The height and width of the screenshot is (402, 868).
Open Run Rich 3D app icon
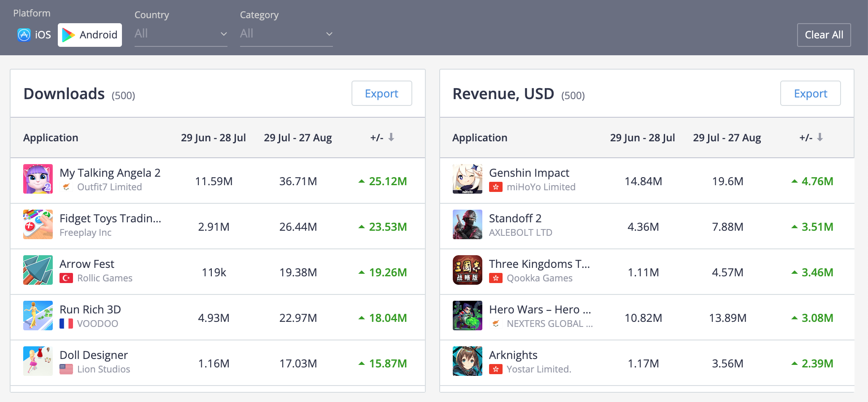(38, 316)
